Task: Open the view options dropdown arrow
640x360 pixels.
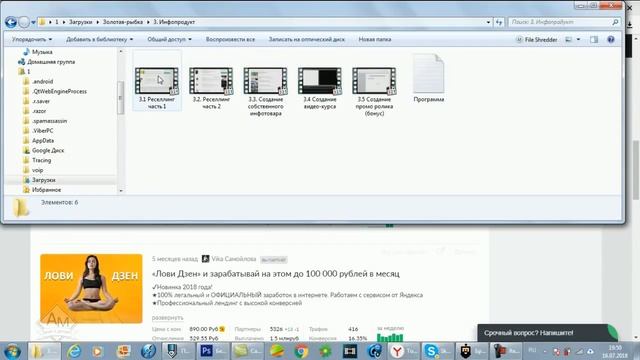Action: point(578,40)
